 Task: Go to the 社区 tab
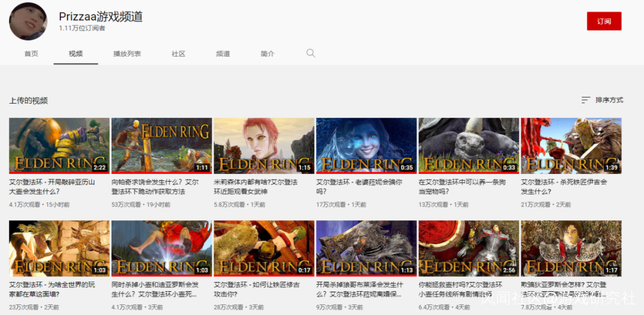179,54
